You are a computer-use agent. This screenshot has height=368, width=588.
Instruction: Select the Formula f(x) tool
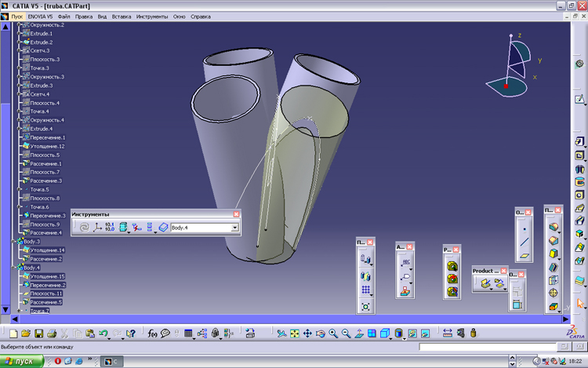pyautogui.click(x=154, y=334)
